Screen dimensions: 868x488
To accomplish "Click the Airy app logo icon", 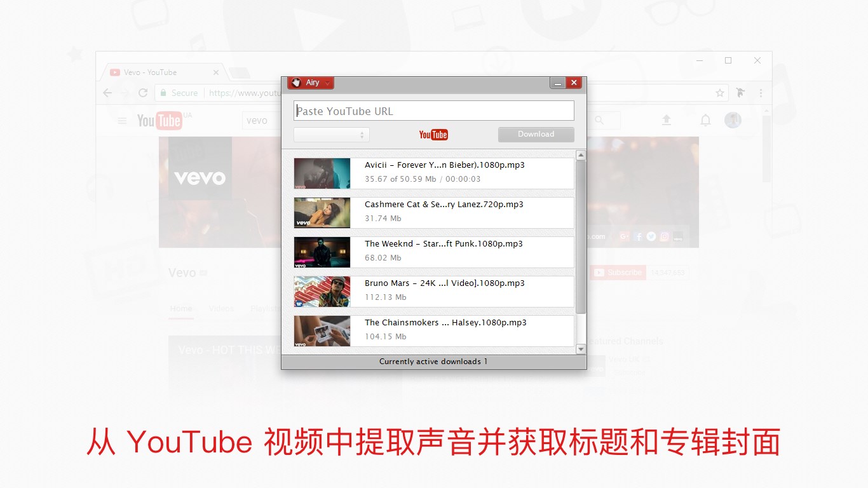I will pyautogui.click(x=295, y=83).
